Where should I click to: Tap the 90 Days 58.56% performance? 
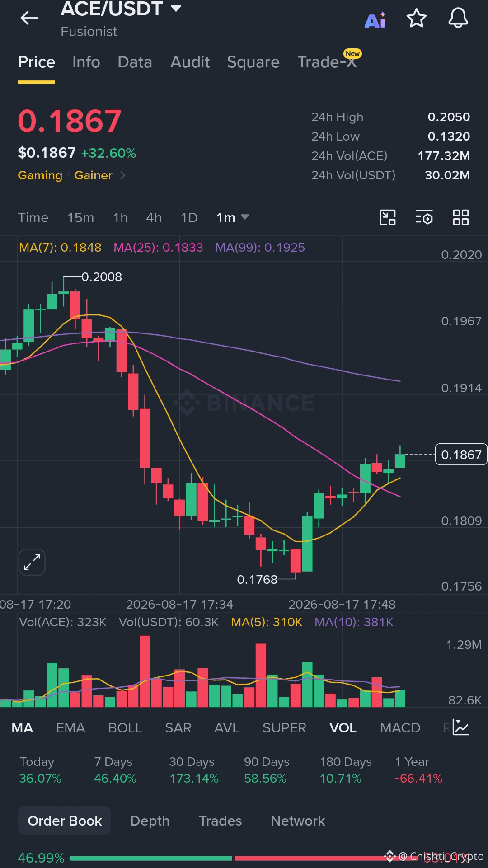tap(267, 770)
